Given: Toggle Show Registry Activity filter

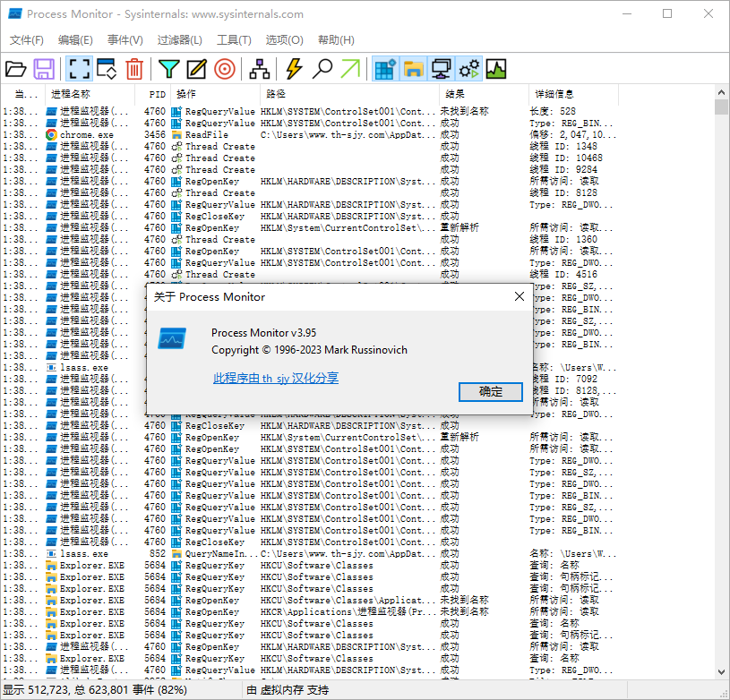Looking at the screenshot, I should tap(385, 69).
